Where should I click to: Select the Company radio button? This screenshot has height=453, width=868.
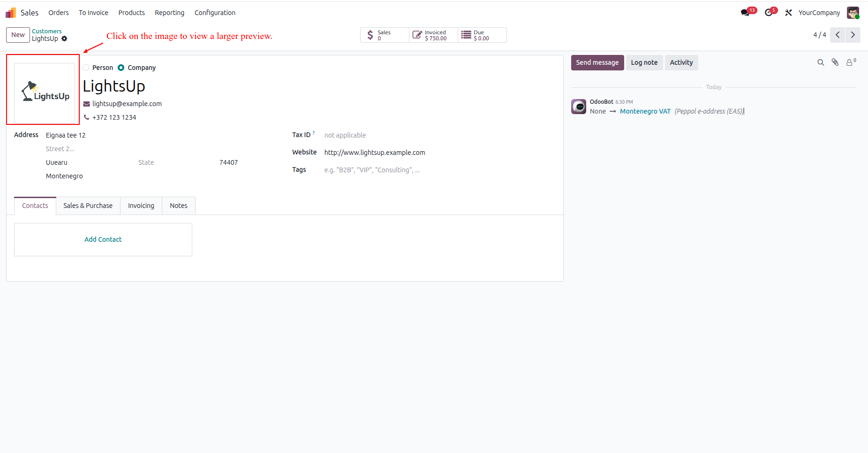pyautogui.click(x=121, y=68)
